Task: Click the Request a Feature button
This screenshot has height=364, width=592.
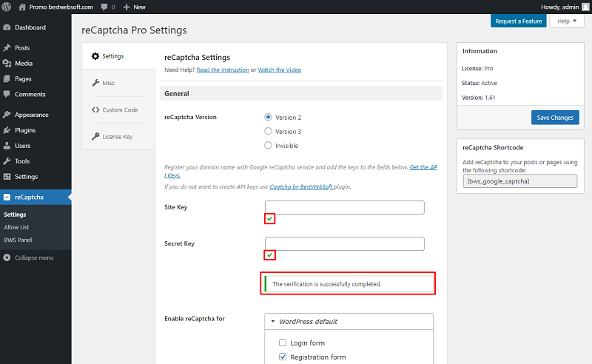Action: [x=519, y=21]
